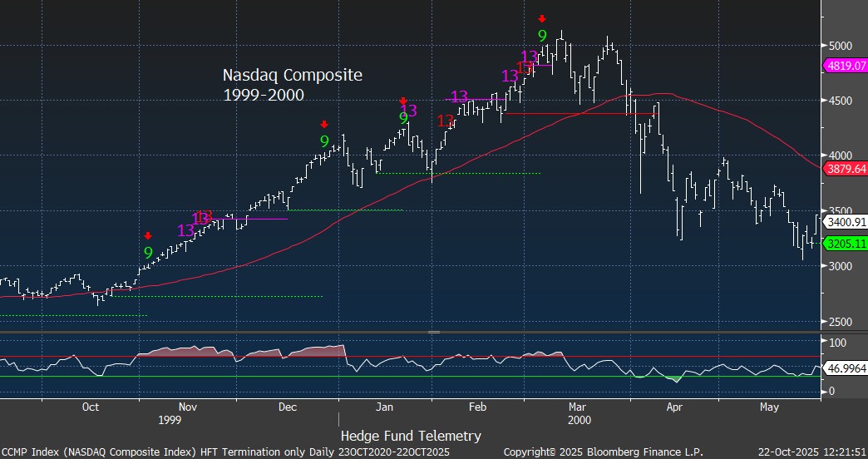Click the magenta 13 count in February
The width and height of the screenshot is (868, 459).
(460, 96)
